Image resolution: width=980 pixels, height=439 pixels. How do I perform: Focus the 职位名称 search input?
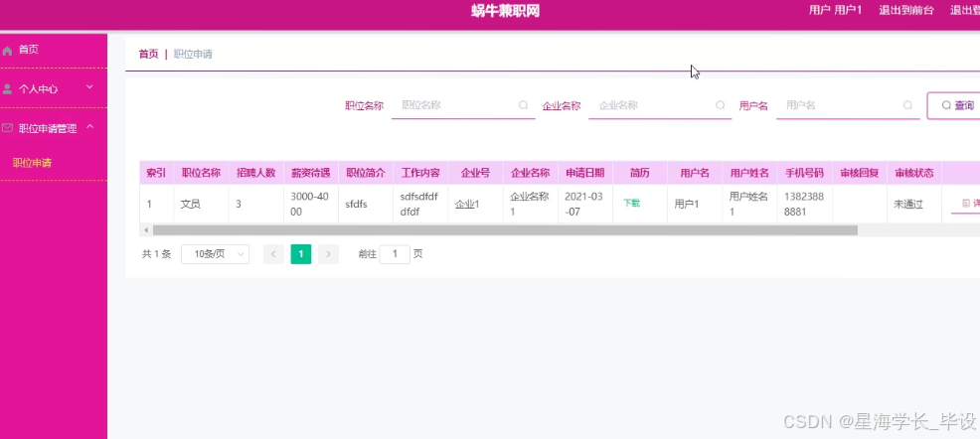(463, 105)
